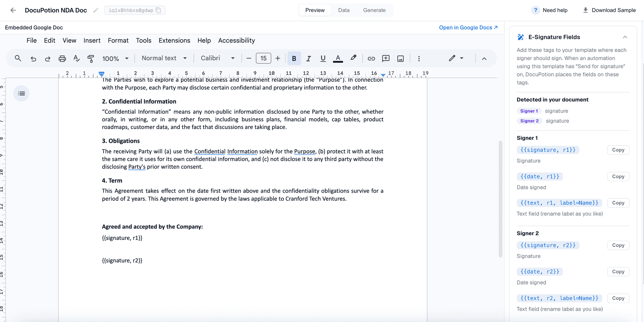Open the View menu
The height and width of the screenshot is (322, 644).
tap(69, 41)
